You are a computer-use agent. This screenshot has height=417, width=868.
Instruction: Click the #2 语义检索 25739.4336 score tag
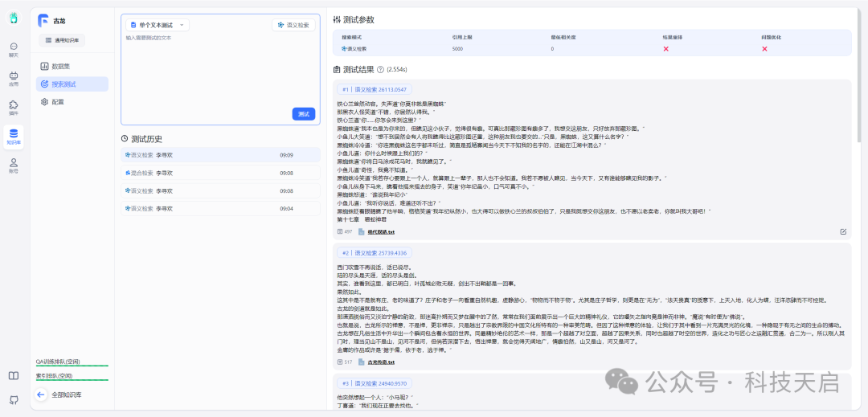pyautogui.click(x=375, y=253)
